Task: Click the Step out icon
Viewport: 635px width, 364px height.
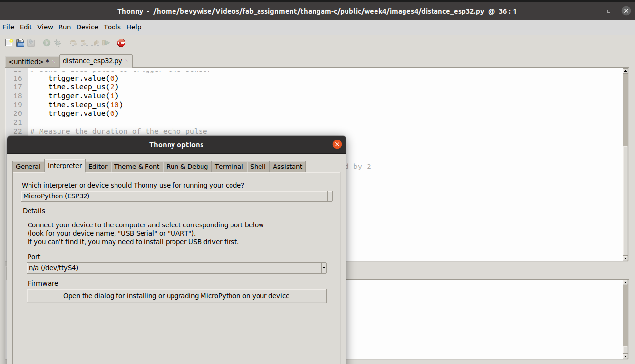Action: (95, 43)
